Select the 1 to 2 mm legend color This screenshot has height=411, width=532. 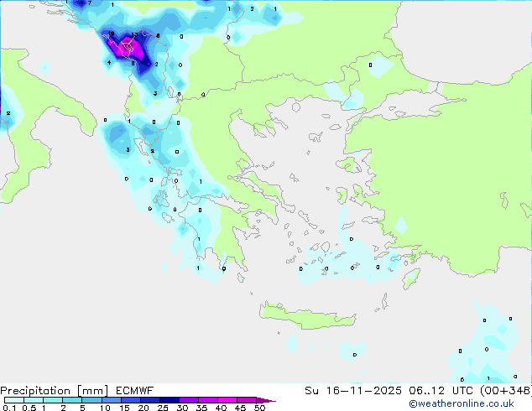click(x=53, y=400)
